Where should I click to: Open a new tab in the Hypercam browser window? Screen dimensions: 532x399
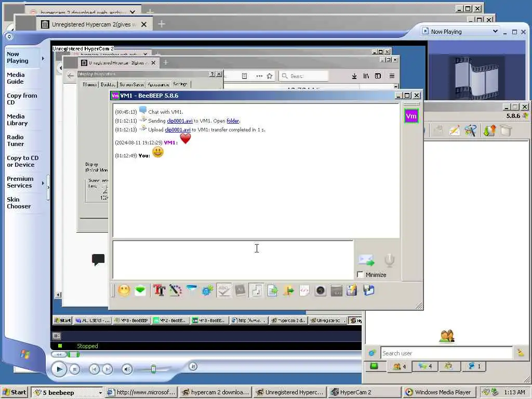click(x=162, y=24)
